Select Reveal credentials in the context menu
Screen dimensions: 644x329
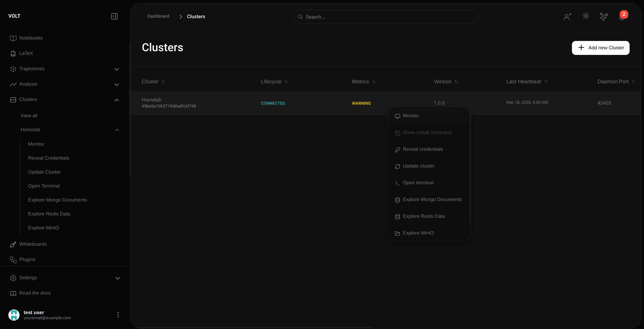422,149
